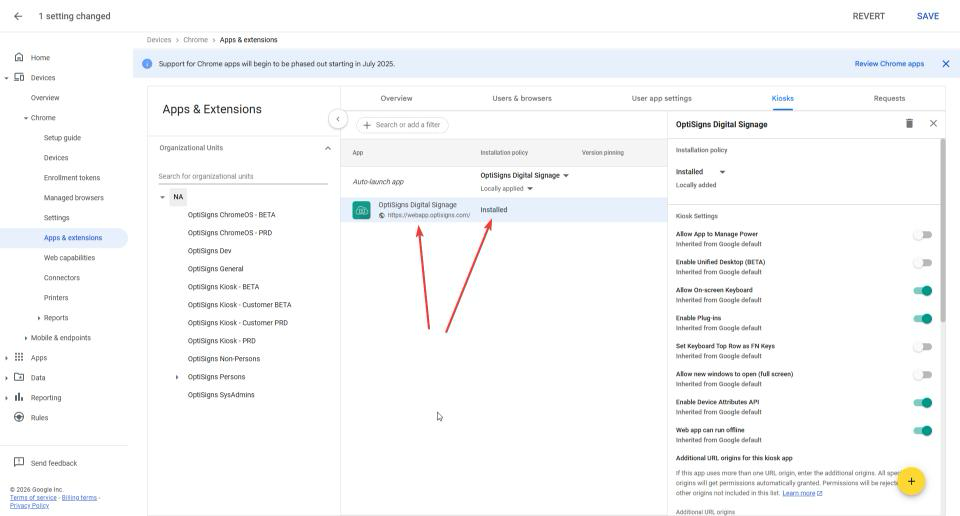The width and height of the screenshot is (960, 516).
Task: Click the Apps grid icon
Action: [19, 357]
